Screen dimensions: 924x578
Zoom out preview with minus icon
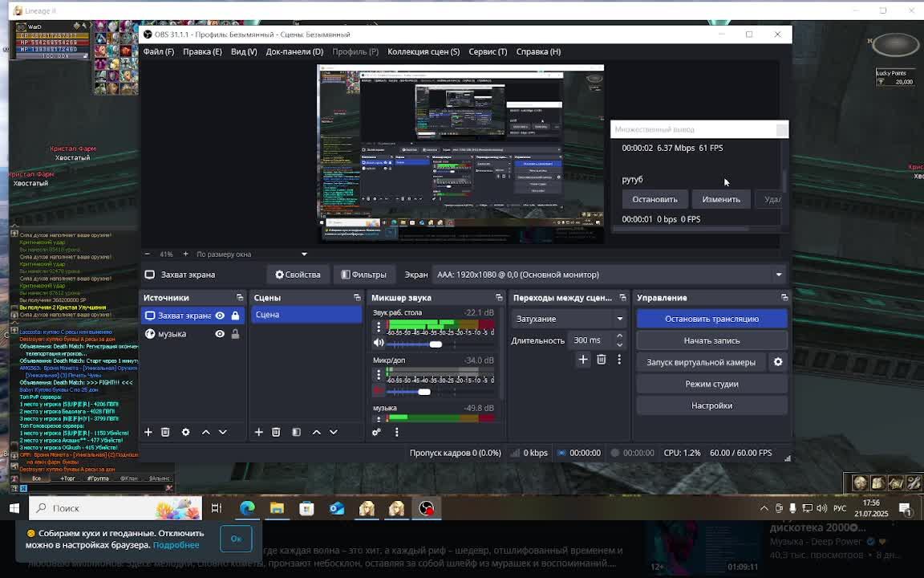click(148, 254)
